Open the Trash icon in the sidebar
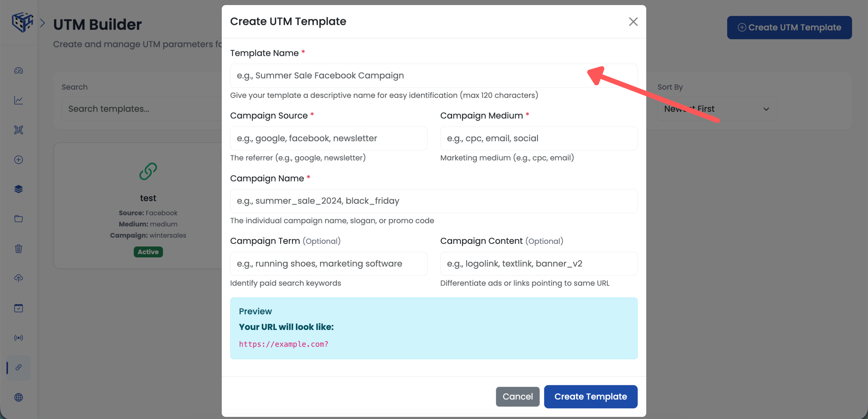The height and width of the screenshot is (419, 868). (19, 249)
